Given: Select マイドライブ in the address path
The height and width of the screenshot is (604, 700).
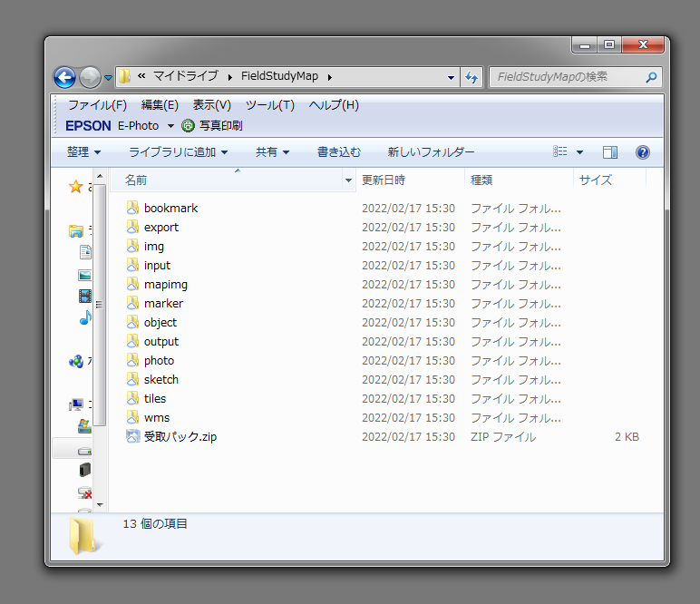Looking at the screenshot, I should tap(186, 76).
